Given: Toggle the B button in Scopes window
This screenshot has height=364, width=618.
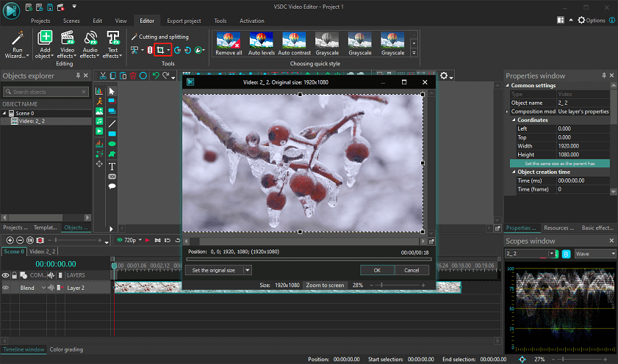Looking at the screenshot, I should click(566, 254).
